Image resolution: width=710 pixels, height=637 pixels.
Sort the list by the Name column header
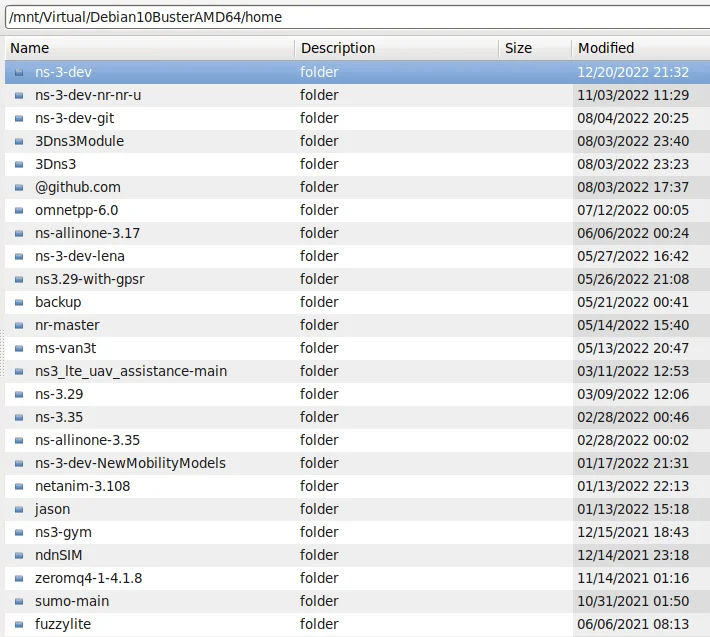149,48
